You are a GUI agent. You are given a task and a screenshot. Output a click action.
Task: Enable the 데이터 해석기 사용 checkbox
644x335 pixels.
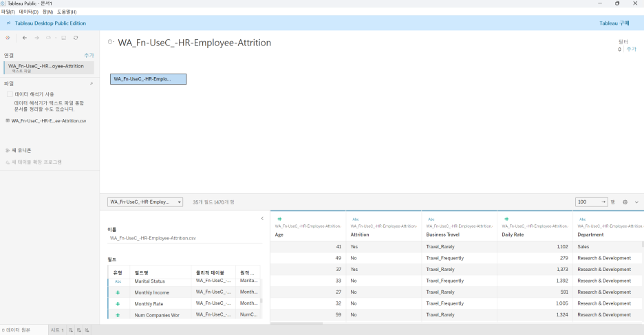[10, 94]
